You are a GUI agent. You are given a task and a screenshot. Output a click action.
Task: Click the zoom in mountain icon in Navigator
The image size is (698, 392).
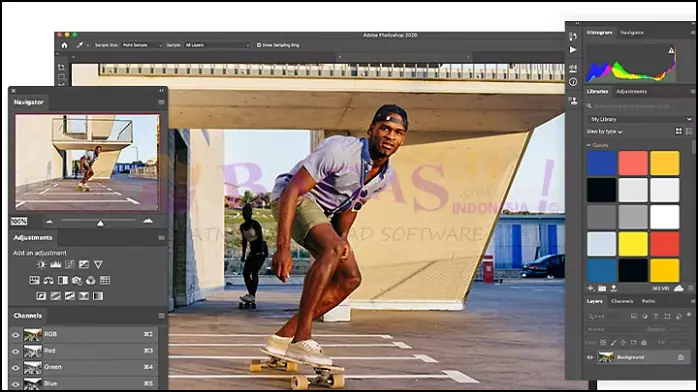tap(148, 221)
